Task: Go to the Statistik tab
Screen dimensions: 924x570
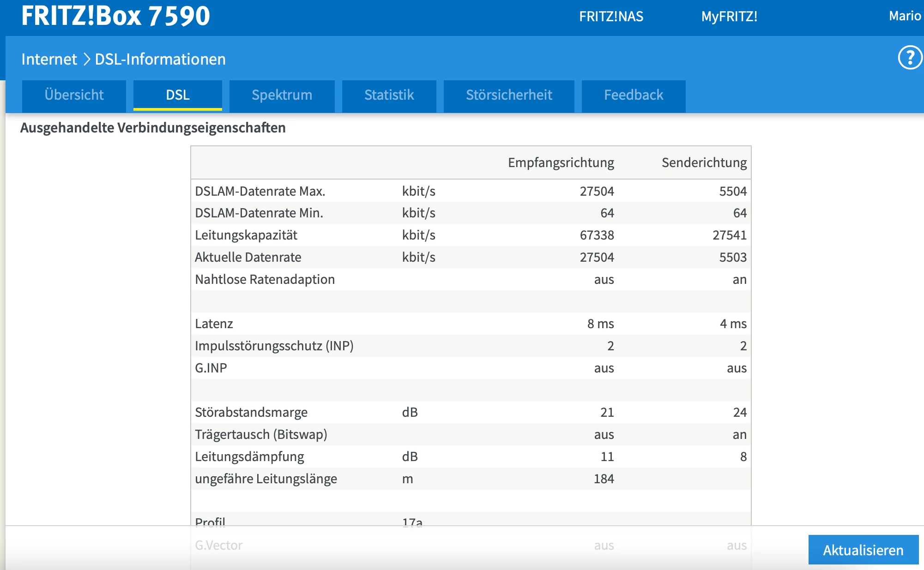Action: (389, 95)
